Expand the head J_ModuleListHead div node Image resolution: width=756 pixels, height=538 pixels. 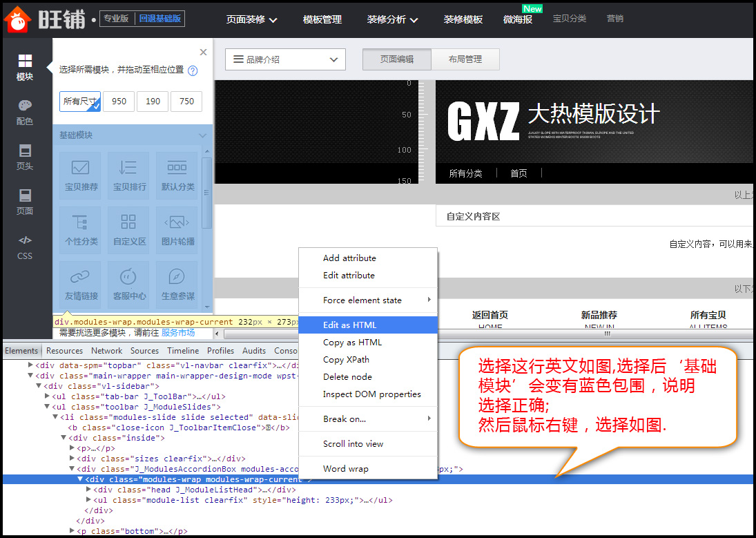point(88,489)
